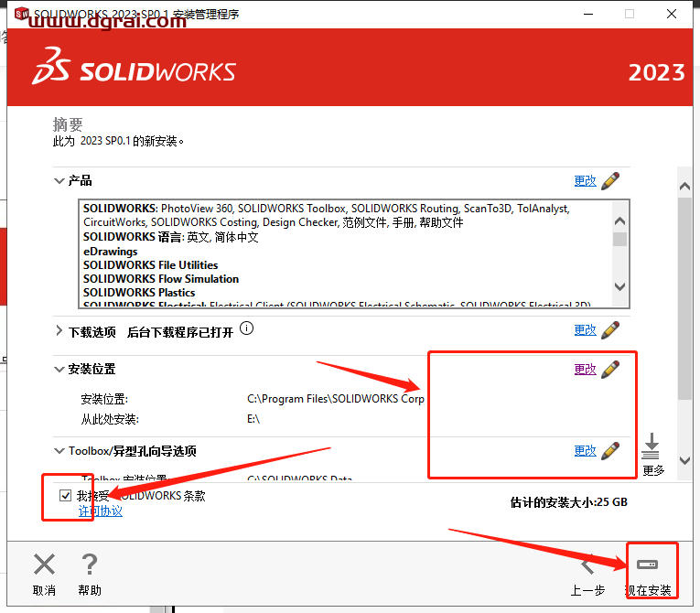Click the 摘要 heading
Viewport: 700px width, 613px height.
pos(68,124)
